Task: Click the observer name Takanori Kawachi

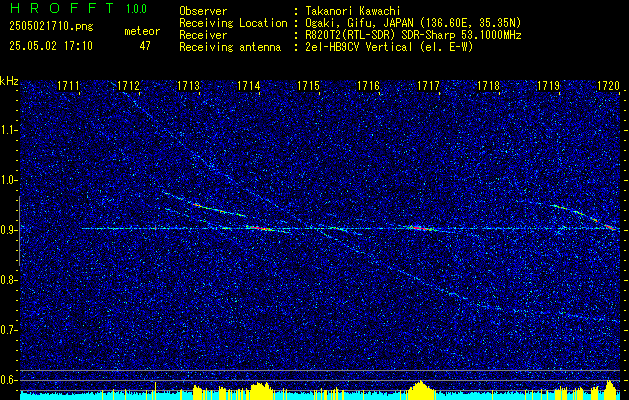Action: (x=352, y=11)
